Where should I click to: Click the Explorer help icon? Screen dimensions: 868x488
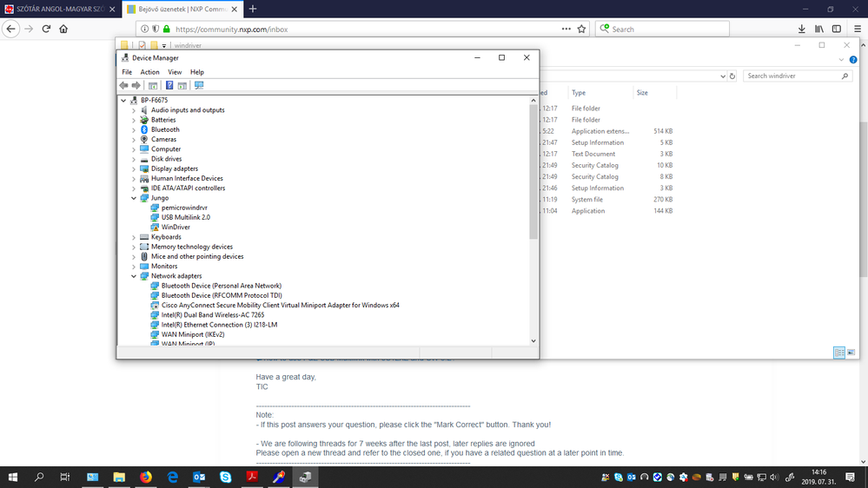(x=853, y=60)
